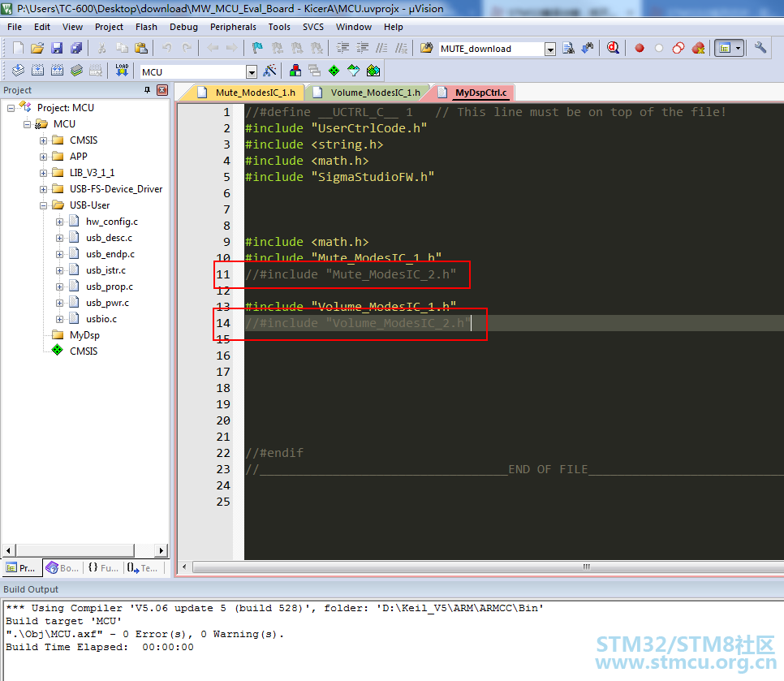Select the Project panel tab
Screen dimensions: 784x681
pyautogui.click(x=21, y=568)
